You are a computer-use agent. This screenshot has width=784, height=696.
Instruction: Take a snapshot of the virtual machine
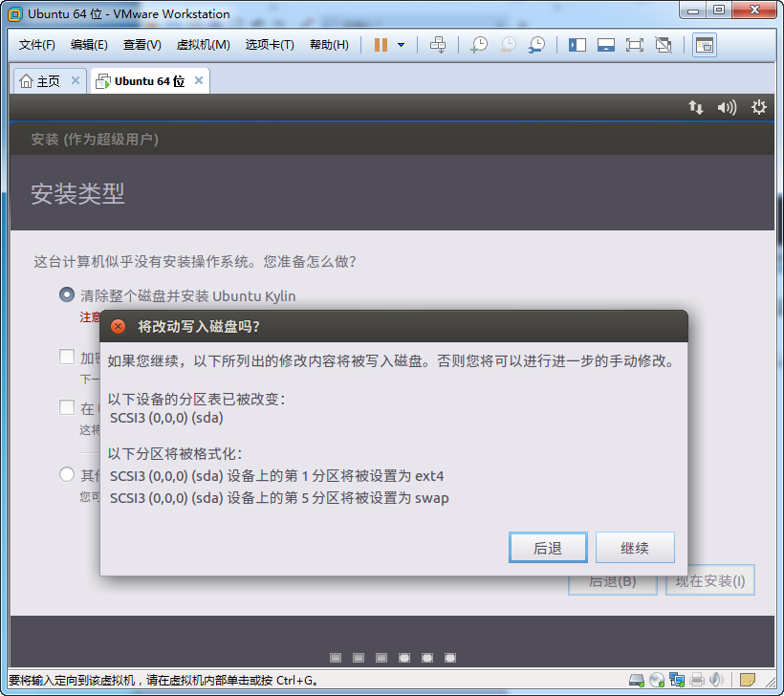(x=479, y=45)
